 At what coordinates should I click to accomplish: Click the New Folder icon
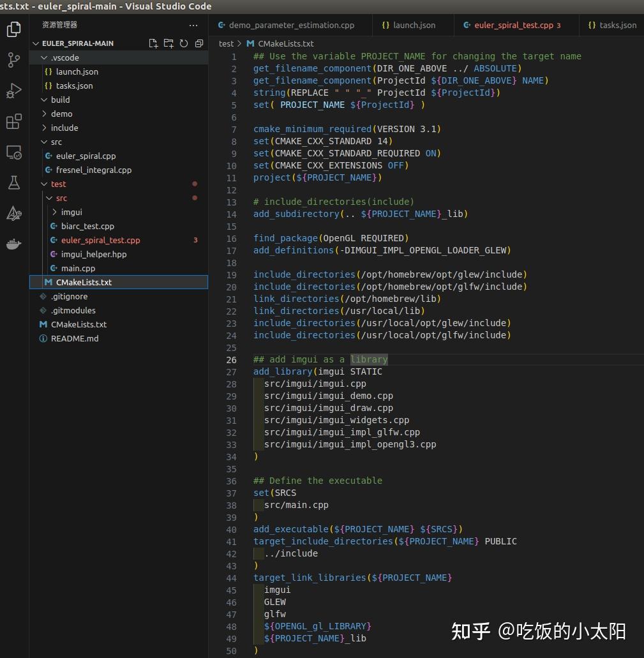click(168, 43)
